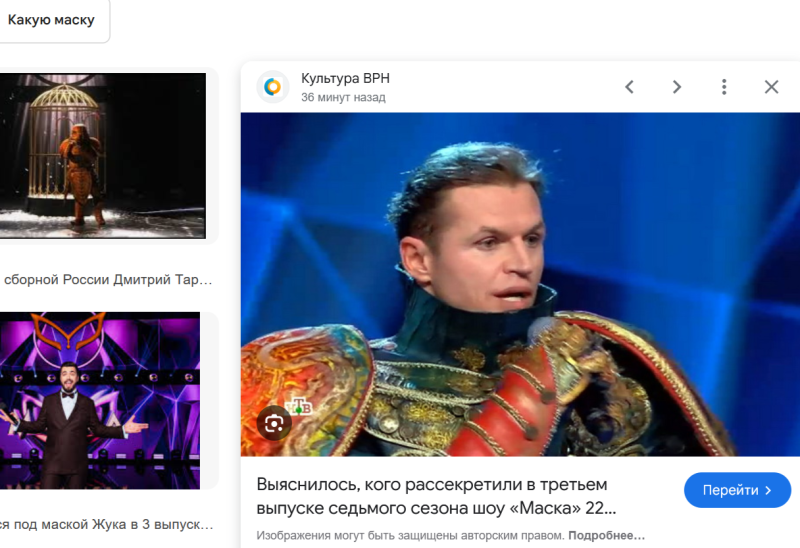Search this image with Google Lens icon
Screen dimensions: 800x548
click(x=274, y=423)
